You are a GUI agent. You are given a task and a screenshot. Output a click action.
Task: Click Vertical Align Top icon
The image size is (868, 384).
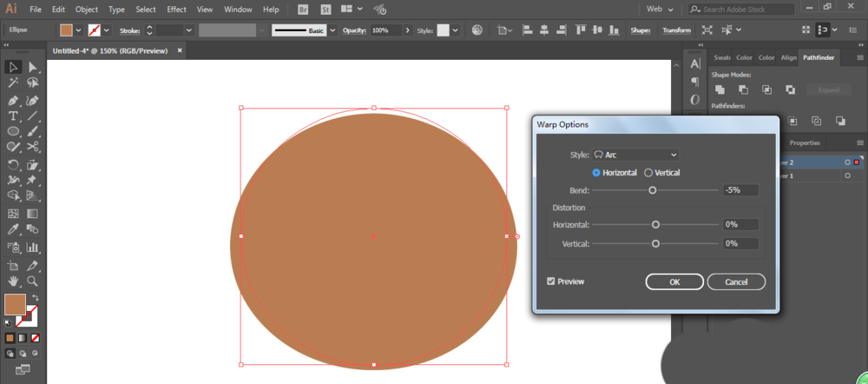pos(581,30)
